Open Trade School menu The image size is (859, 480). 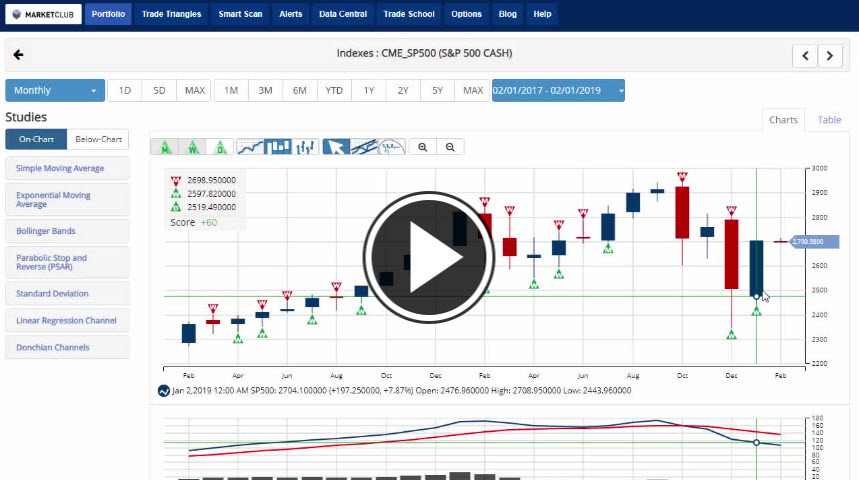tap(409, 14)
